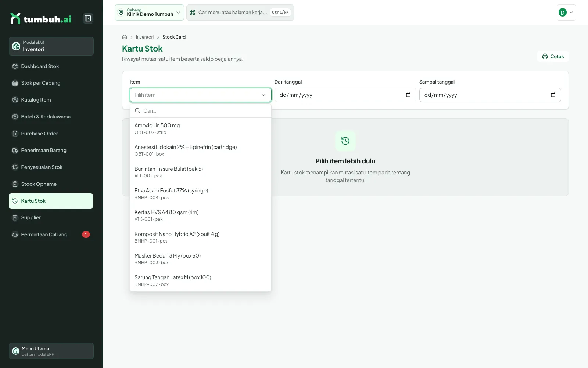
Task: Click the Batch & Kedaluwarsa box icon
Action: click(x=15, y=117)
